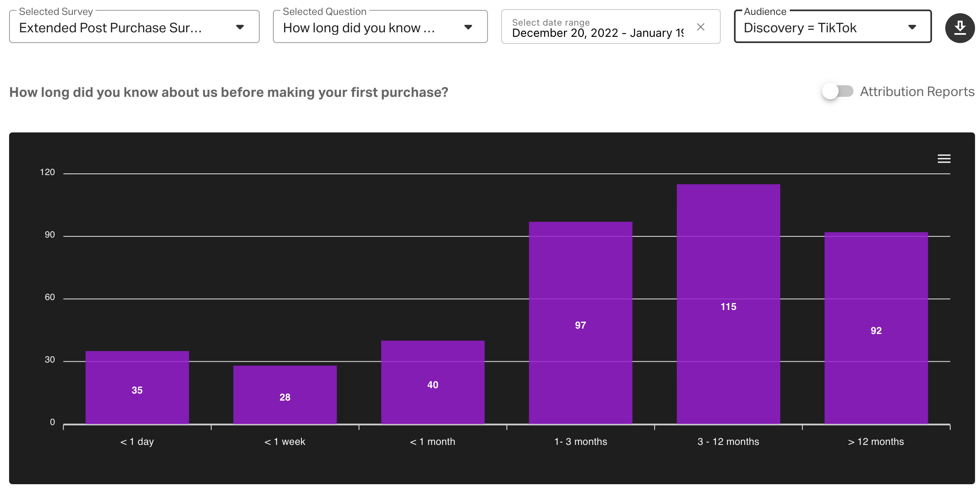
Task: Click the '< 1 day' axis label
Action: point(137,442)
